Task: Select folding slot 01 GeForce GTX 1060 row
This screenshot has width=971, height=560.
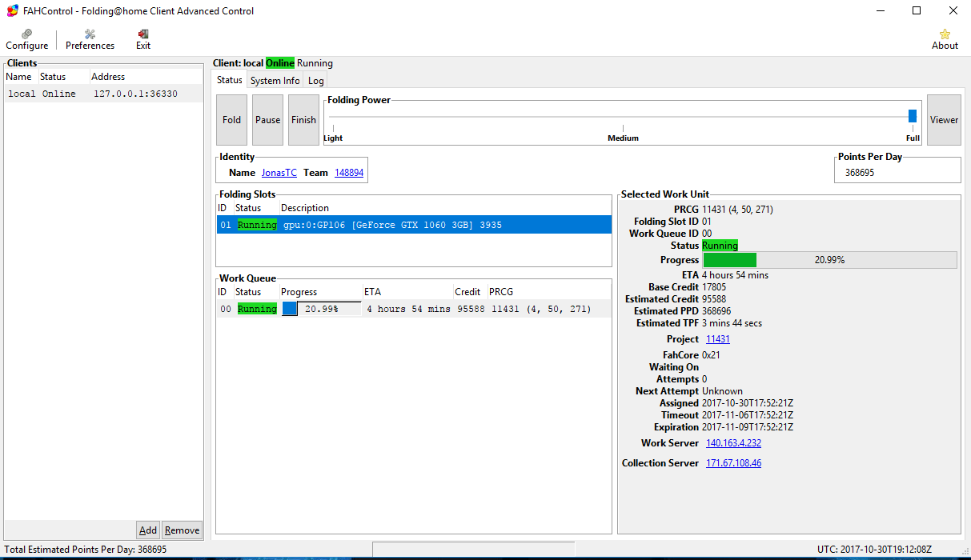Action: [414, 225]
